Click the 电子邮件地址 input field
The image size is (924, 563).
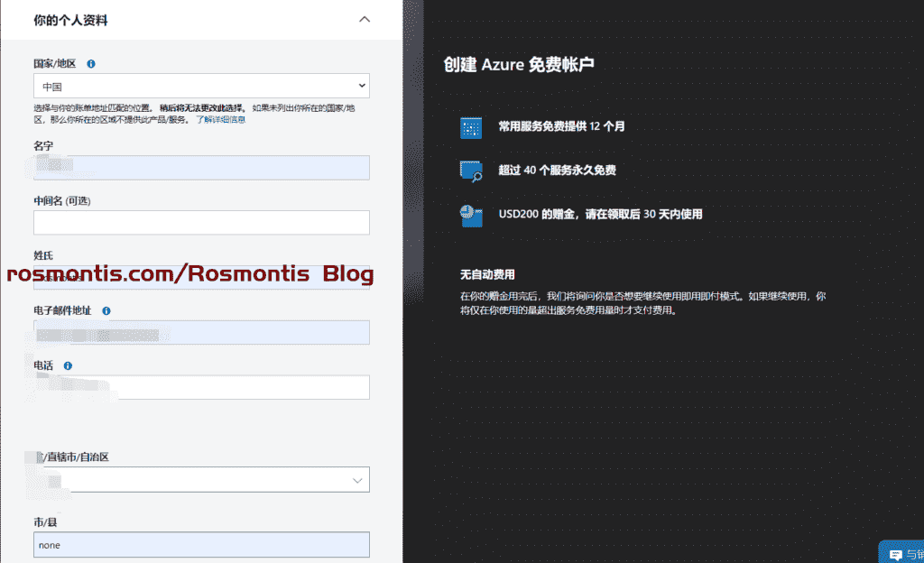(x=201, y=333)
